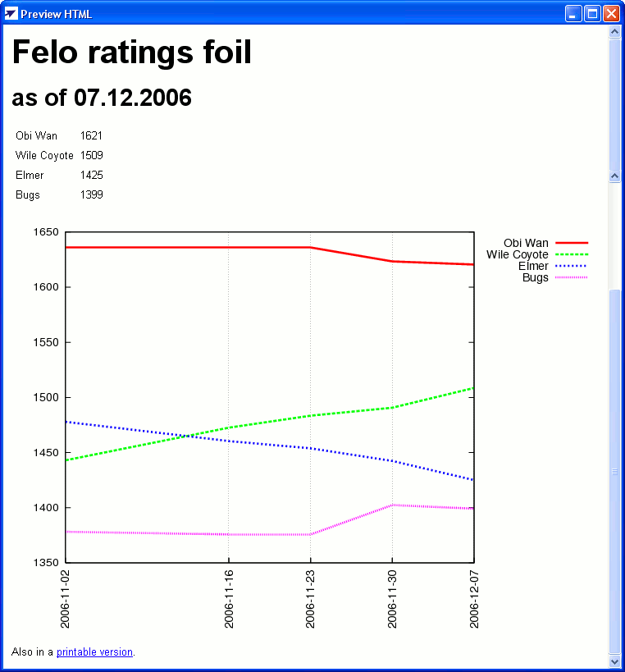Open the printable version link
The width and height of the screenshot is (625, 672).
[94, 651]
